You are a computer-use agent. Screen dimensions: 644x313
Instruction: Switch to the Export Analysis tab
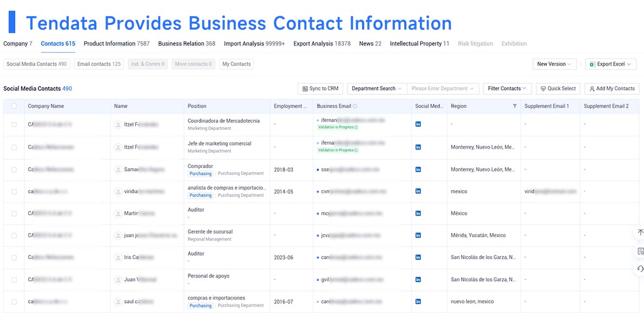[x=322, y=43]
